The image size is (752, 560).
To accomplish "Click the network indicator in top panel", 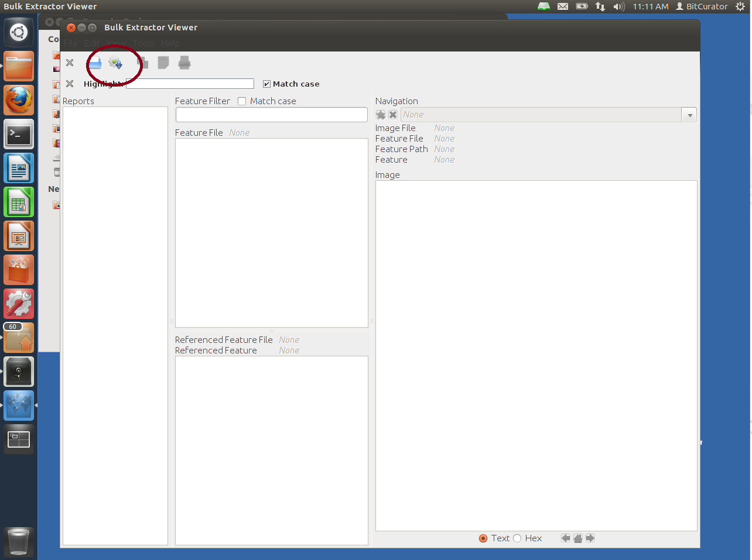I will coord(600,6).
